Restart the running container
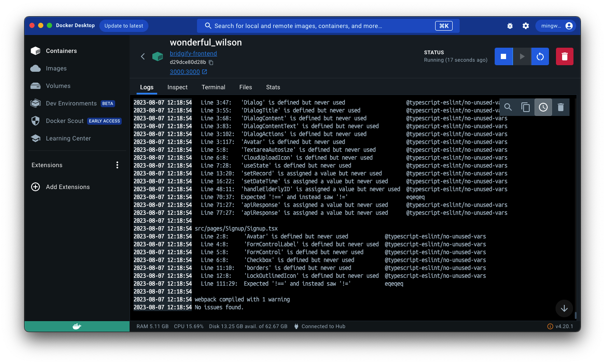 click(x=540, y=56)
